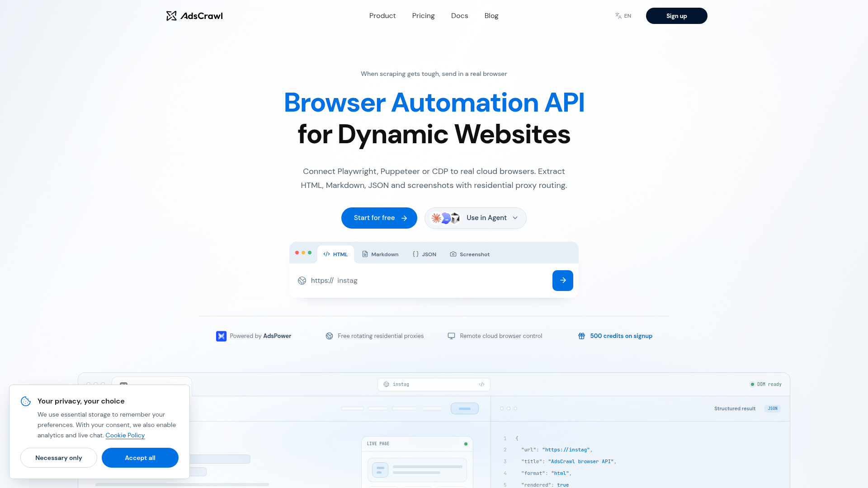This screenshot has width=868, height=488.
Task: Visit the Blog navigation link
Action: click(491, 16)
